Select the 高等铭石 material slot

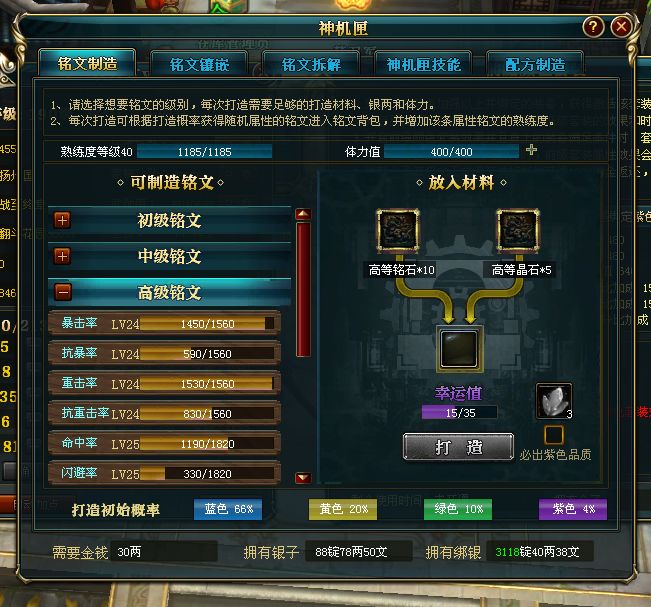(398, 231)
